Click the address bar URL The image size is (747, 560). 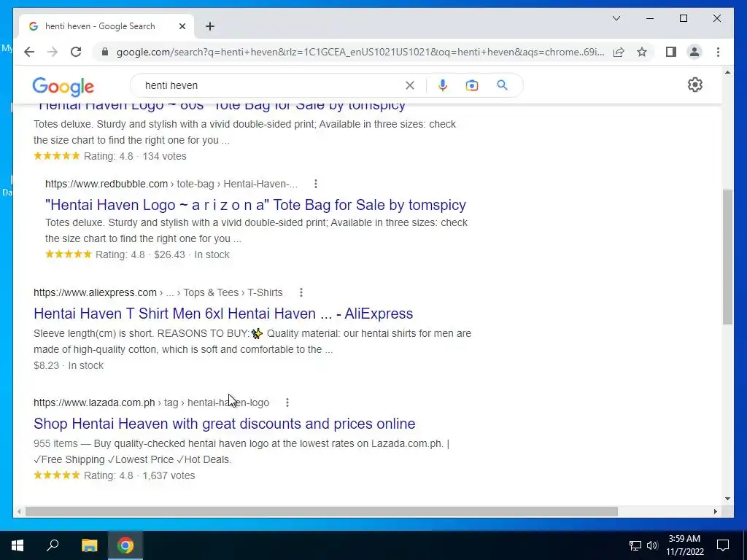click(x=360, y=52)
